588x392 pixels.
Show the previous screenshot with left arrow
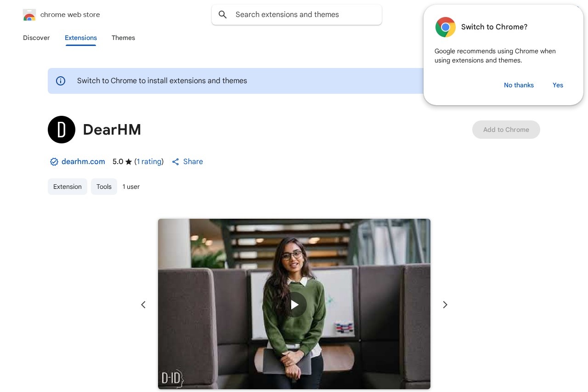pos(143,305)
